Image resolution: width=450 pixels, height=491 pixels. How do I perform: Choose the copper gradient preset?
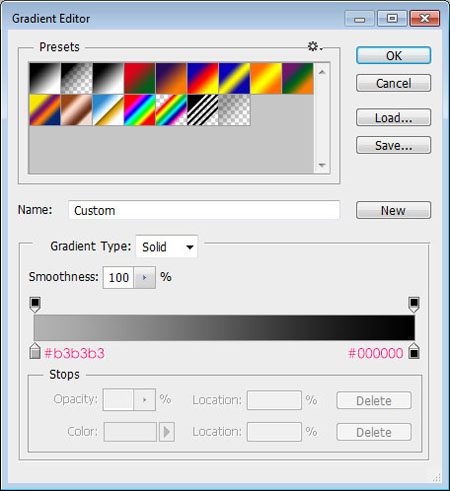click(76, 110)
